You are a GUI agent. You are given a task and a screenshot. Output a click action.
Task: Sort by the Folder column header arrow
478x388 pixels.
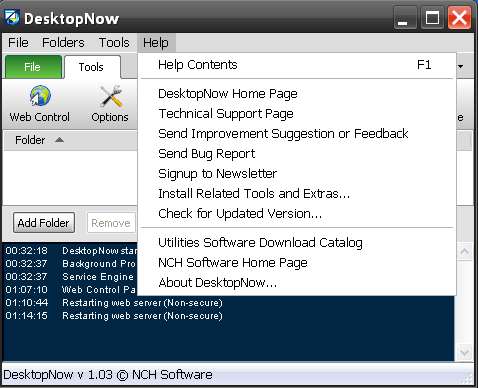pos(60,140)
